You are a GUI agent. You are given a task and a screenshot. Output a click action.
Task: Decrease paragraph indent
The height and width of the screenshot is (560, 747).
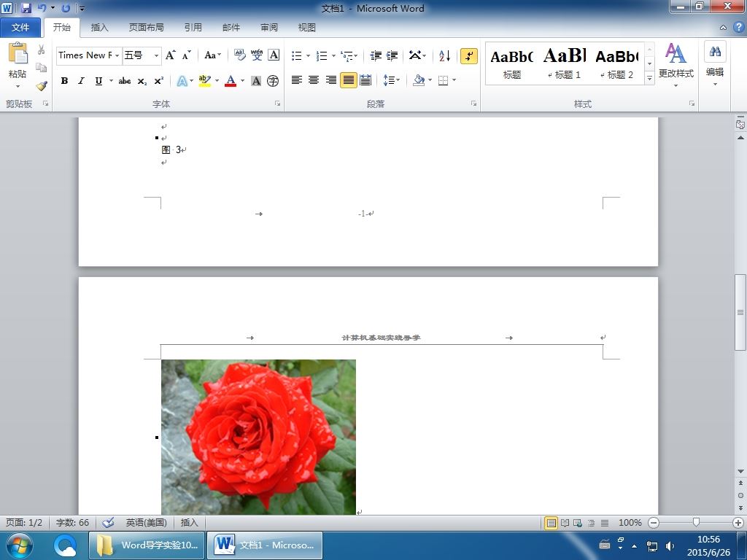[x=376, y=55]
